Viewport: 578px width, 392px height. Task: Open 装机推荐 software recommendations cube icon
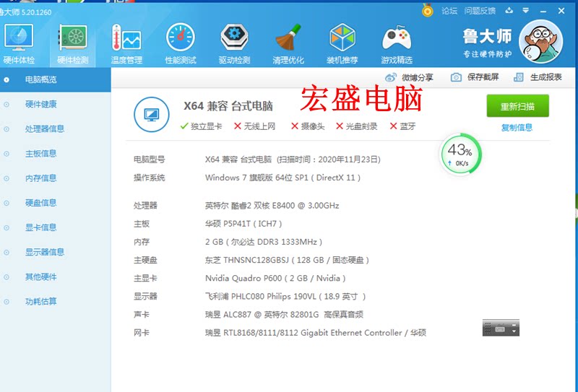(x=342, y=43)
